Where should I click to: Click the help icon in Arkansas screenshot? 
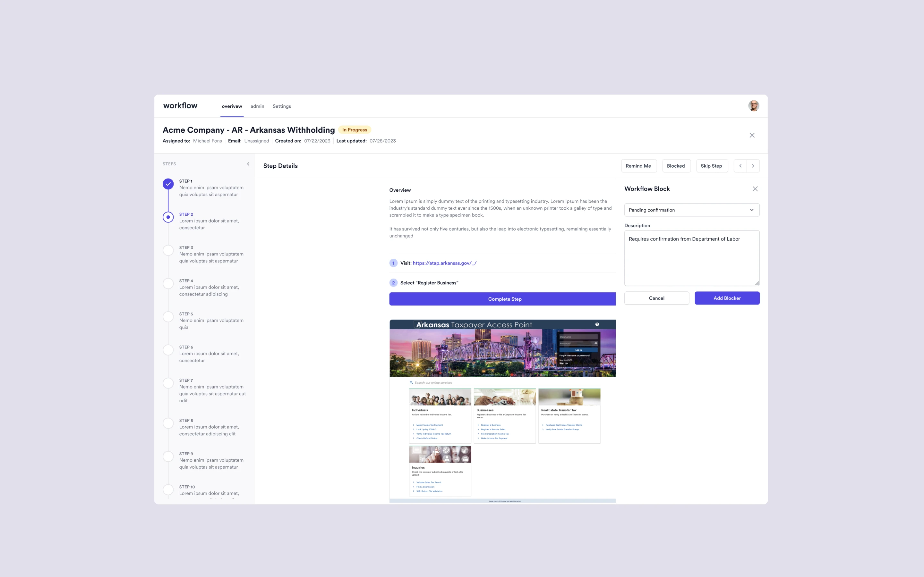pyautogui.click(x=597, y=324)
